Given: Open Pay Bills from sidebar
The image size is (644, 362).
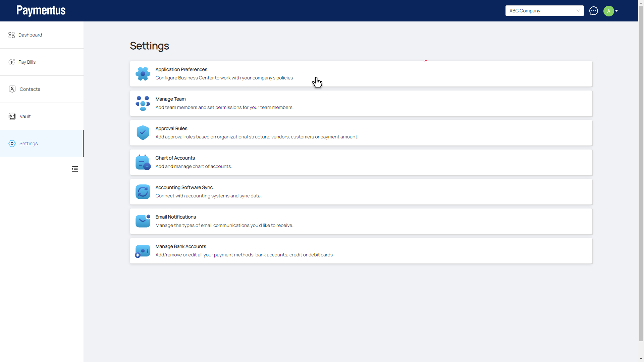Looking at the screenshot, I should point(27,62).
